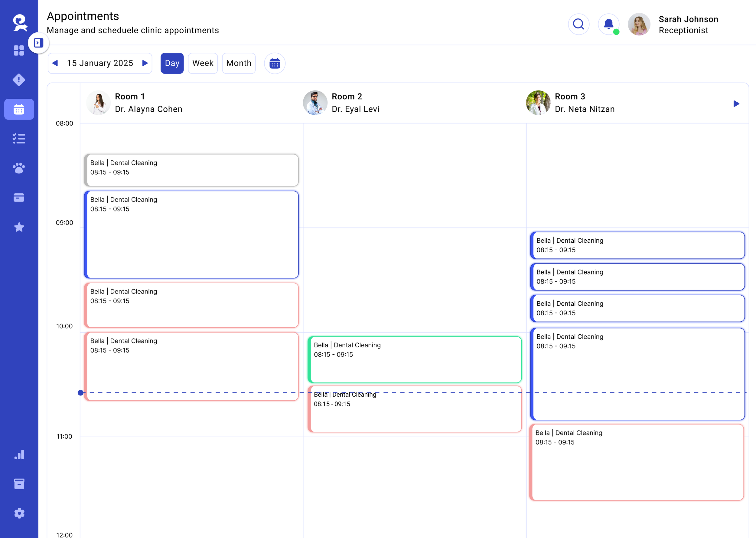The width and height of the screenshot is (756, 538).
Task: Show next rooms with right arrow
Action: click(736, 104)
